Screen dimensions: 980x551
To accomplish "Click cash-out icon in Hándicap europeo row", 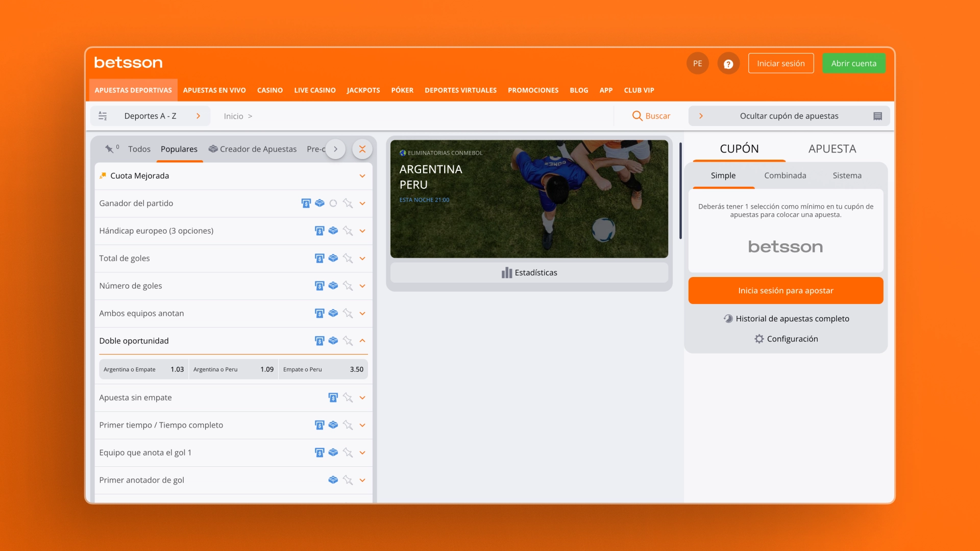I will [x=320, y=231].
